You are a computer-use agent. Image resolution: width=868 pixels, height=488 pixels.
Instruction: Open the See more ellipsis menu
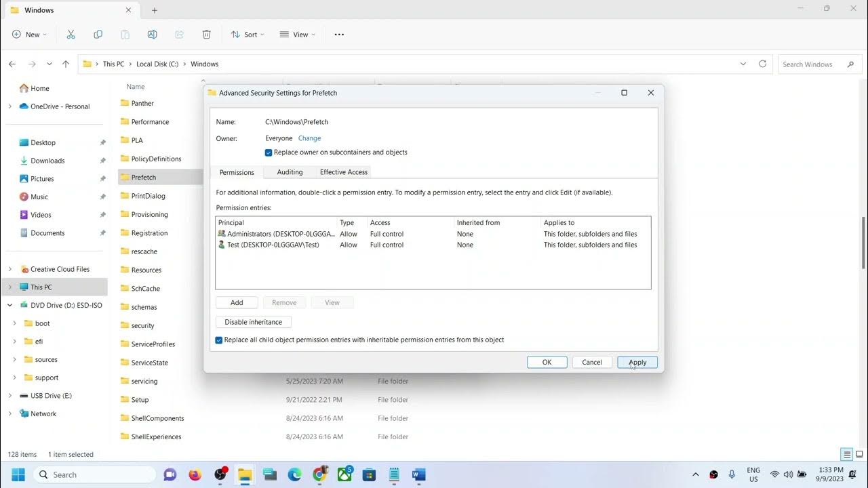tap(339, 35)
